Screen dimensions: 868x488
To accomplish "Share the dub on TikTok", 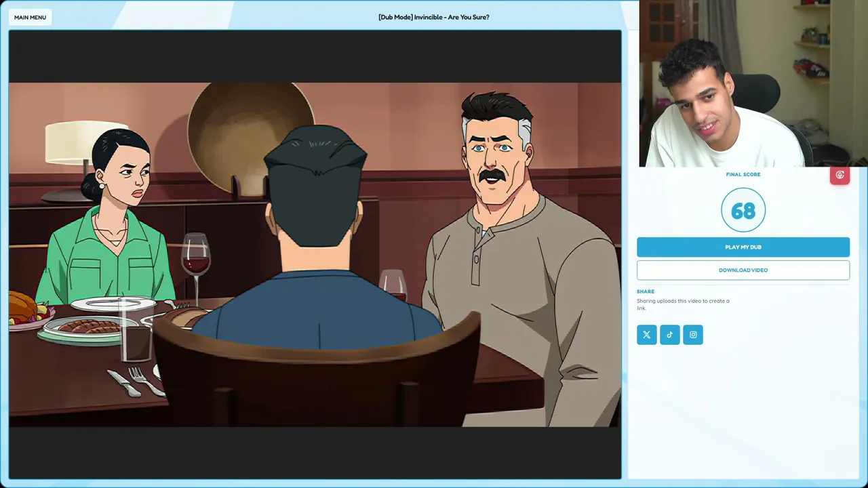I will coord(670,335).
